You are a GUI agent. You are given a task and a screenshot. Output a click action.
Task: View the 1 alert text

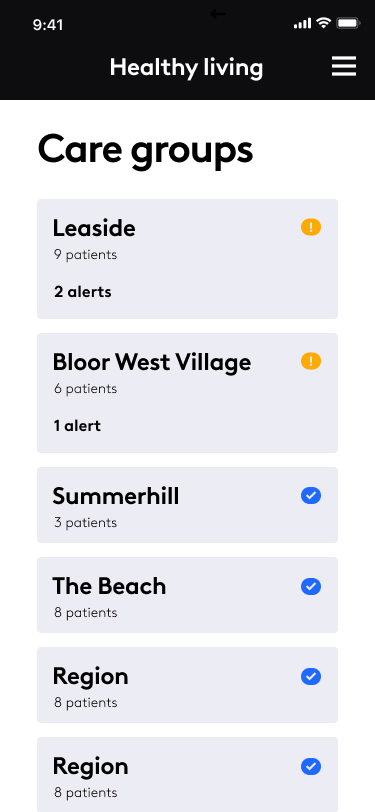[x=77, y=426]
